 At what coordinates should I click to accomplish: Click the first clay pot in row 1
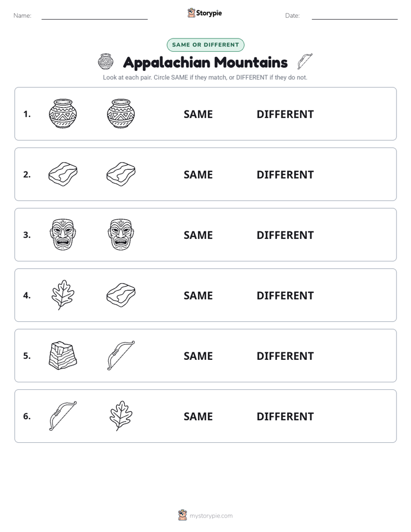[x=63, y=113]
